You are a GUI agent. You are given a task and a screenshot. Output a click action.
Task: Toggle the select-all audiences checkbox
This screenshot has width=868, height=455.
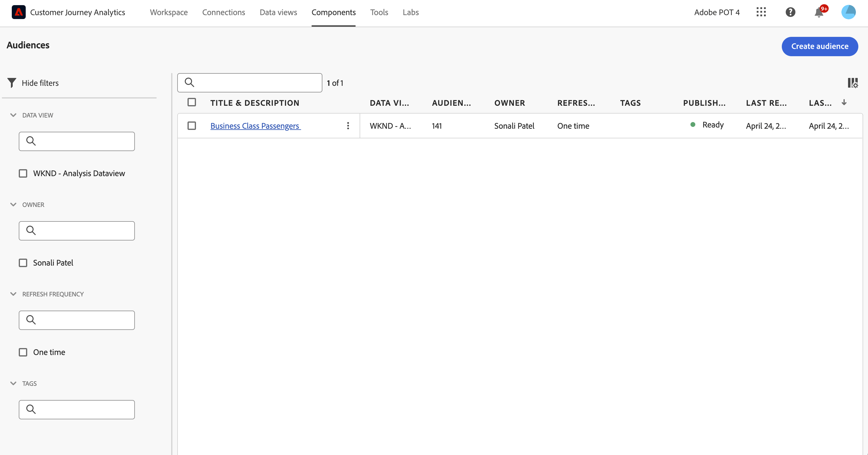192,102
